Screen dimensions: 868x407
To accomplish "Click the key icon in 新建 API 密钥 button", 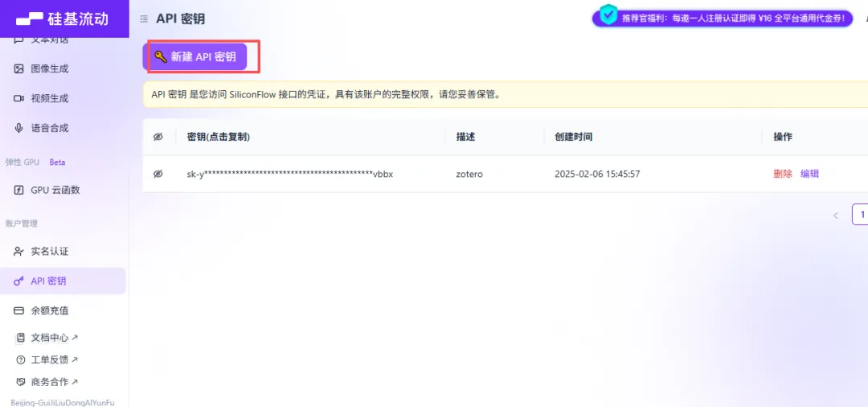I will click(x=161, y=56).
